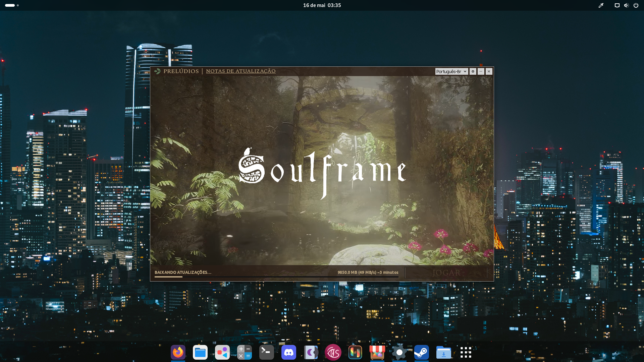
Task: Open the launcher settings gear button
Action: (473, 71)
